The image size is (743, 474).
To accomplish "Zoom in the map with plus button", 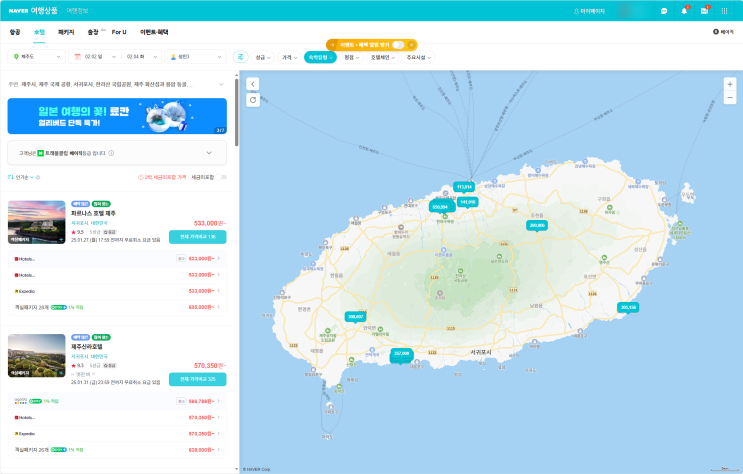I will [x=730, y=84].
